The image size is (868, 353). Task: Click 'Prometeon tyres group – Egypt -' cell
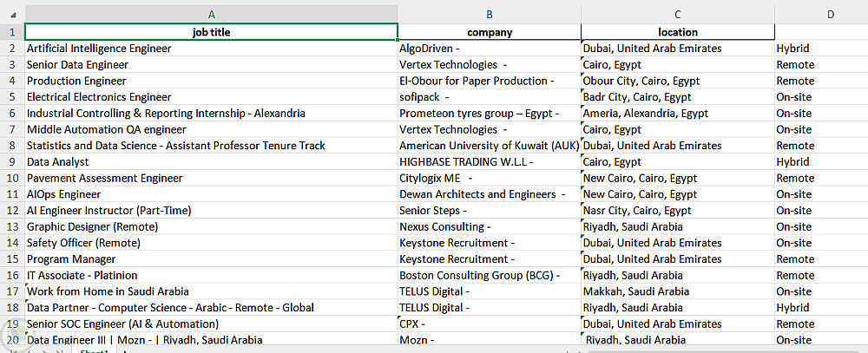point(490,114)
